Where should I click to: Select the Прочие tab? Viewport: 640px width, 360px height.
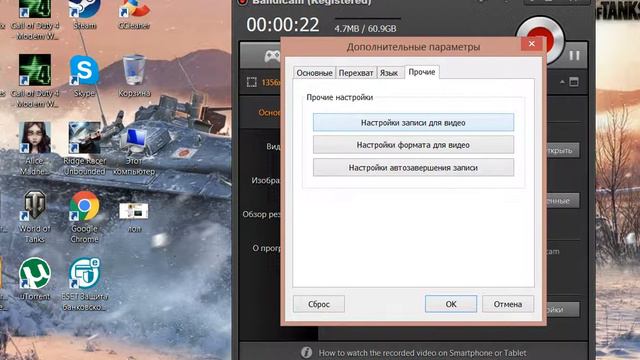422,72
